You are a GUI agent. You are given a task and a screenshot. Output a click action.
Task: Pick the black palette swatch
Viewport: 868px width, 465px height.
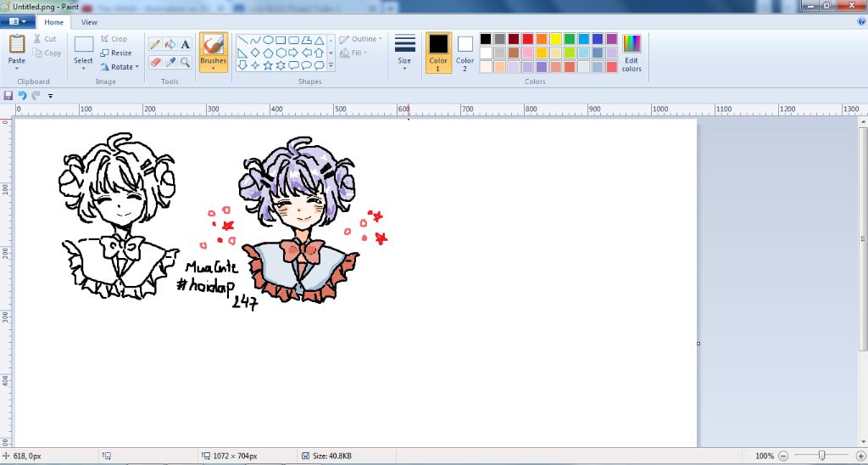(486, 39)
